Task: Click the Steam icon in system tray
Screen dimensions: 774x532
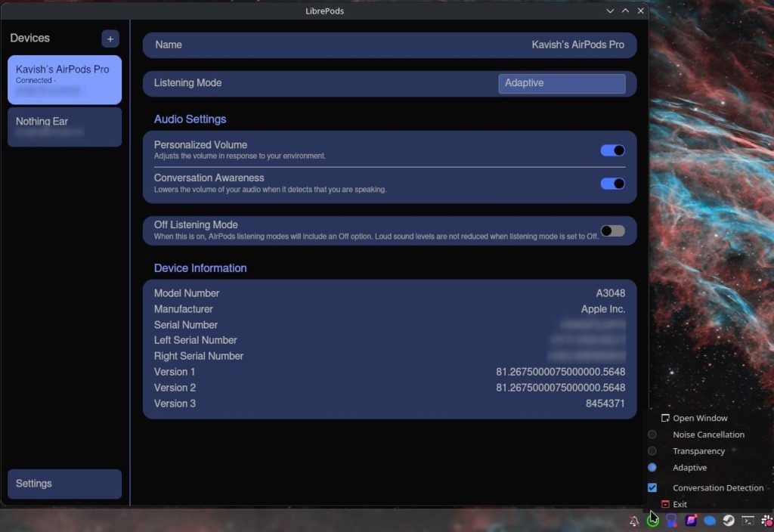Action: click(x=729, y=520)
